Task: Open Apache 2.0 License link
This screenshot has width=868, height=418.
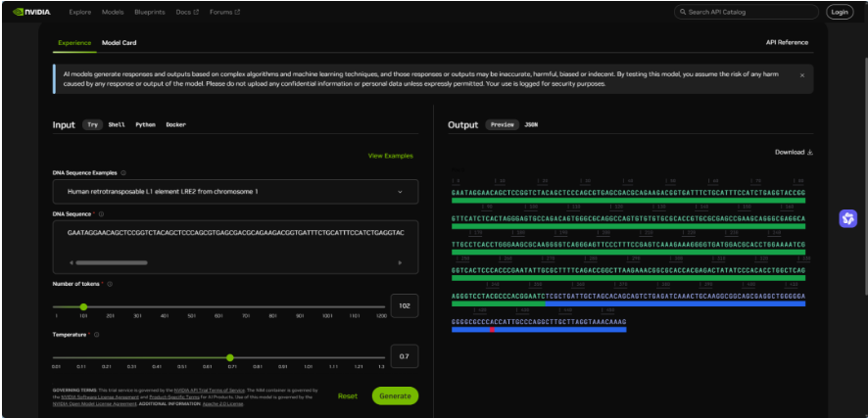Action: [222, 403]
